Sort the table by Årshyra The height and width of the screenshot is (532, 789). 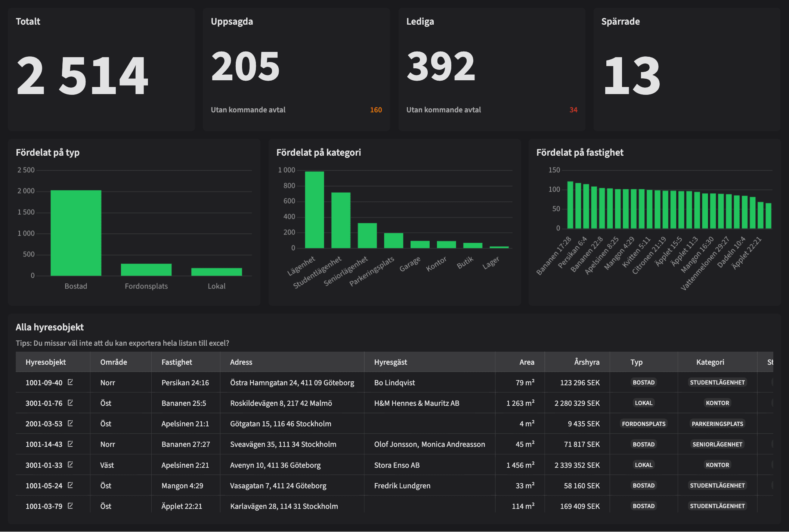coord(587,362)
